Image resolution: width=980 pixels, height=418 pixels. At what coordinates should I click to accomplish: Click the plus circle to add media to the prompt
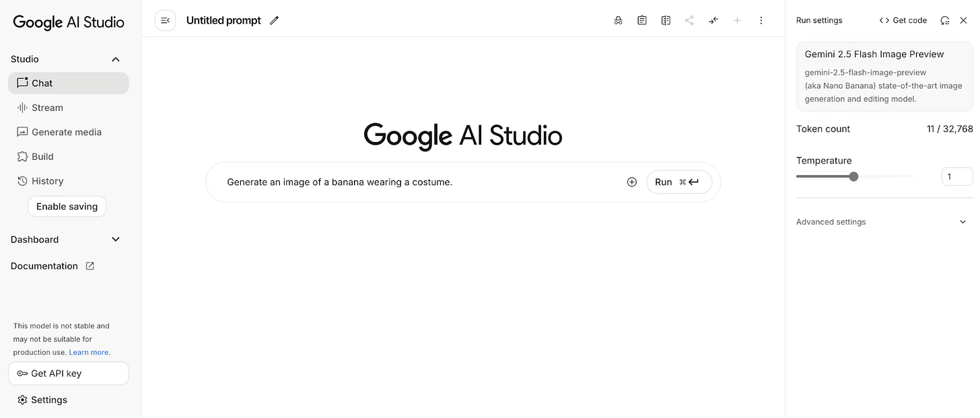tap(631, 182)
